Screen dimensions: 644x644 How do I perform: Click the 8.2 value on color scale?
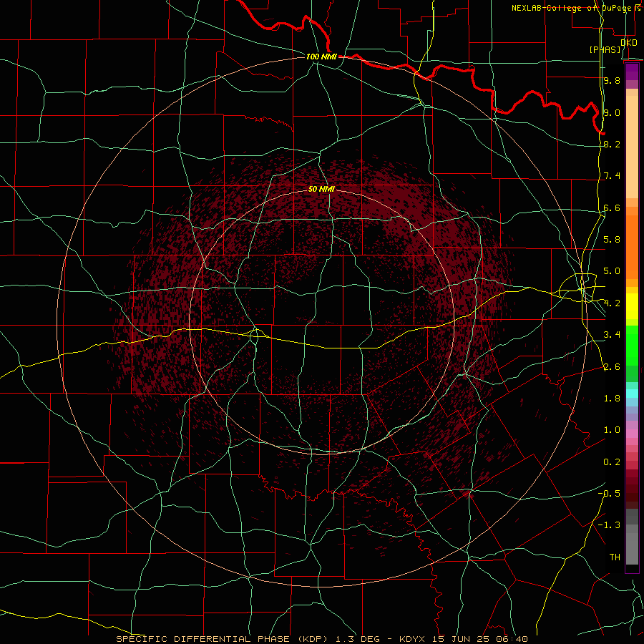pyautogui.click(x=612, y=144)
